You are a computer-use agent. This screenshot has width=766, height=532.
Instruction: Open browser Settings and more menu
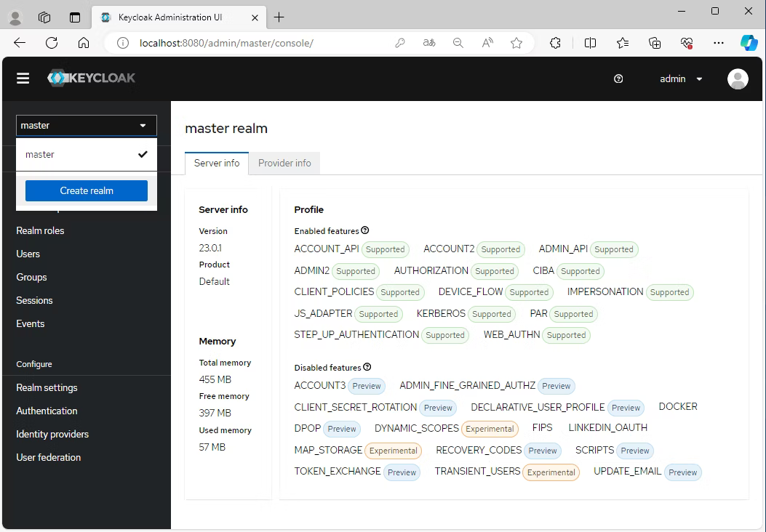719,43
